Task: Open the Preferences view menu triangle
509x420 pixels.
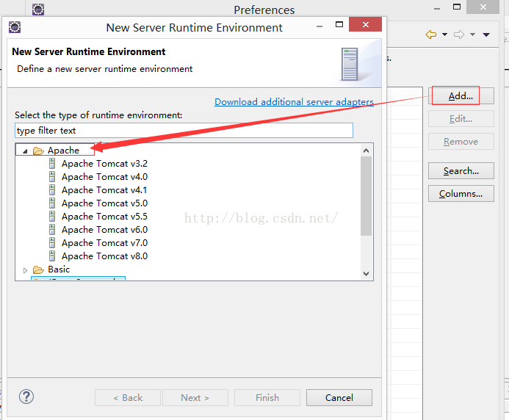Action: tap(486, 35)
